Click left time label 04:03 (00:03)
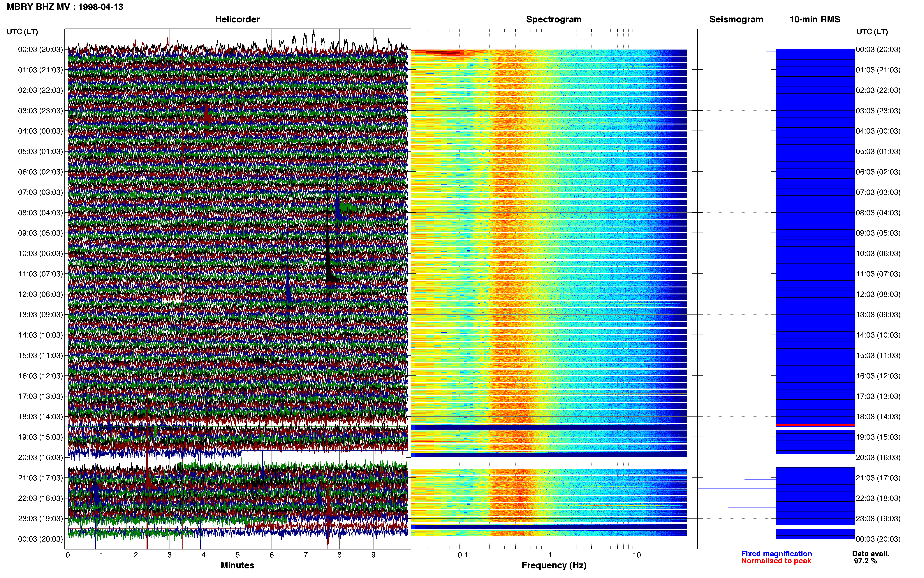This screenshot has height=578, width=924. tap(41, 131)
